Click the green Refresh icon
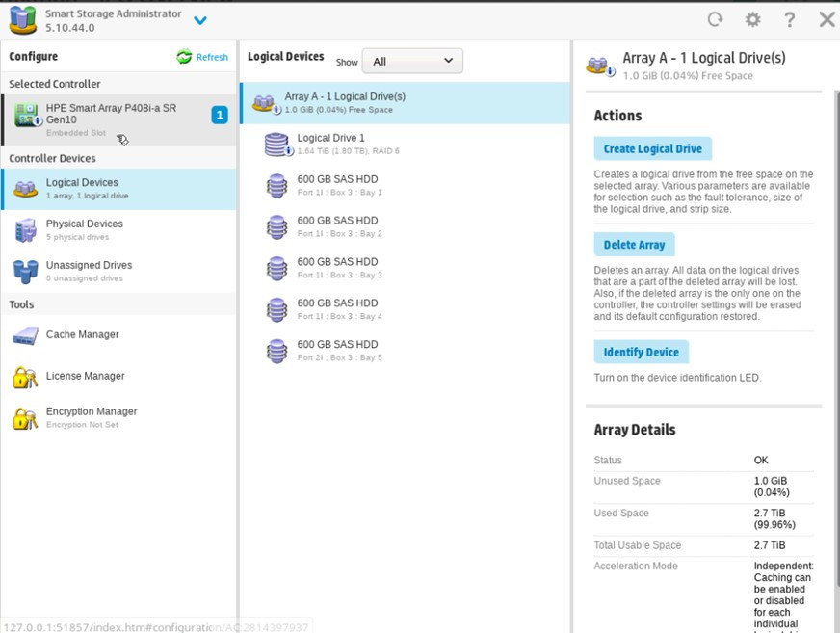This screenshot has width=840, height=633. click(x=184, y=56)
